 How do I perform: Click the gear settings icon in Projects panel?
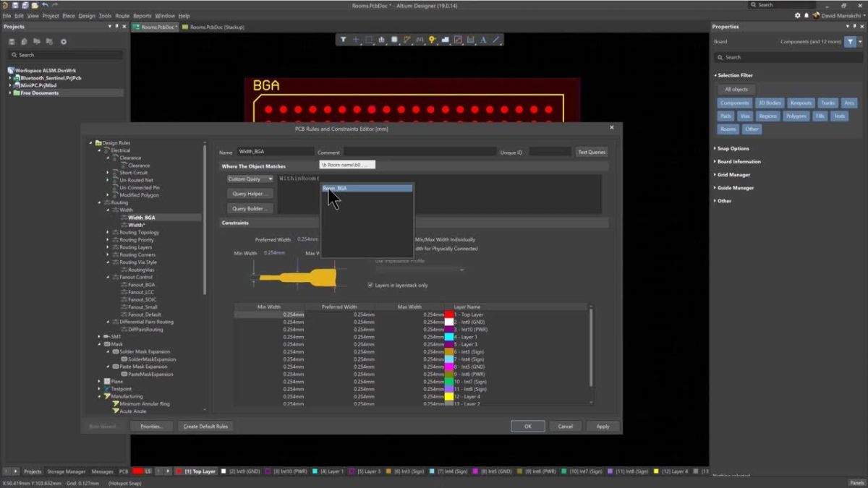[63, 41]
